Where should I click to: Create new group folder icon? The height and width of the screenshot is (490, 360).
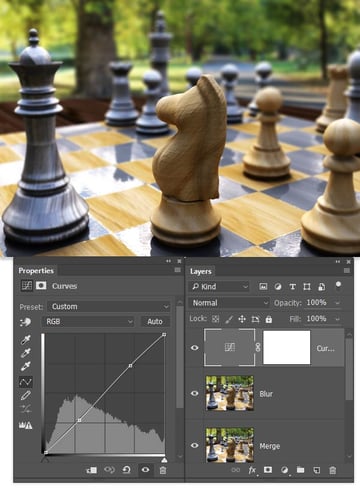pos(300,470)
